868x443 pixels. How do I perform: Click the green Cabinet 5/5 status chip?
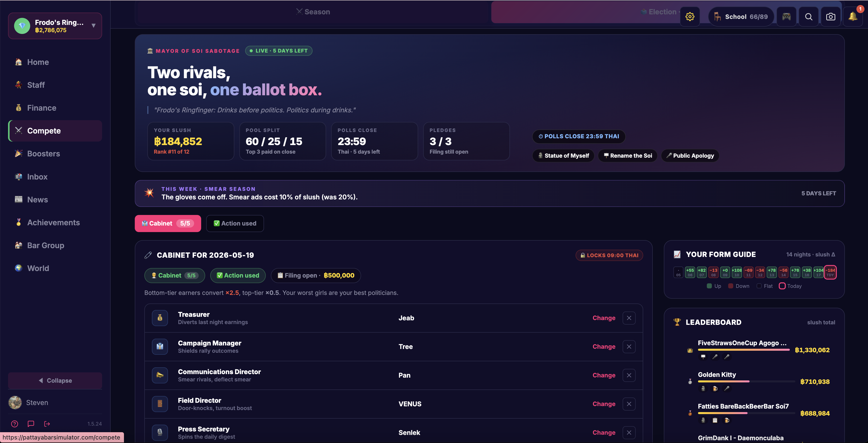tap(175, 276)
